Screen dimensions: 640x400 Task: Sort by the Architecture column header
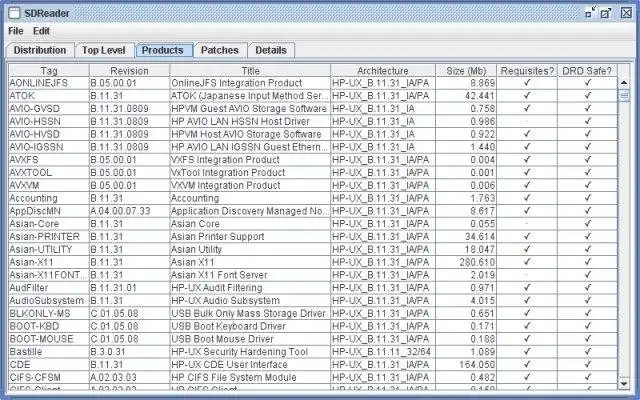coord(383,71)
